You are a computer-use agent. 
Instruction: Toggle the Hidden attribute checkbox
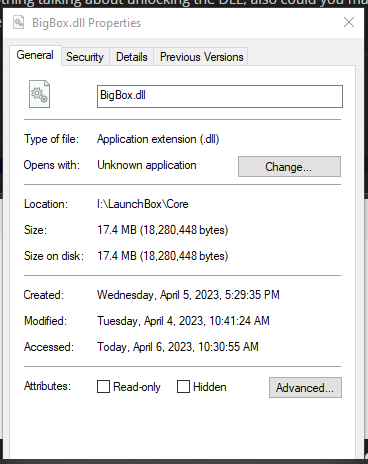click(183, 387)
